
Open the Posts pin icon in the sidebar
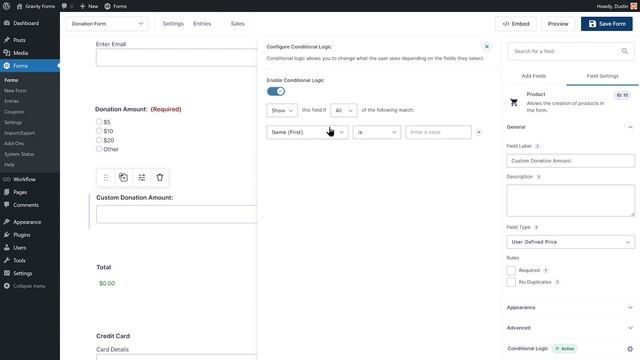coord(7,40)
